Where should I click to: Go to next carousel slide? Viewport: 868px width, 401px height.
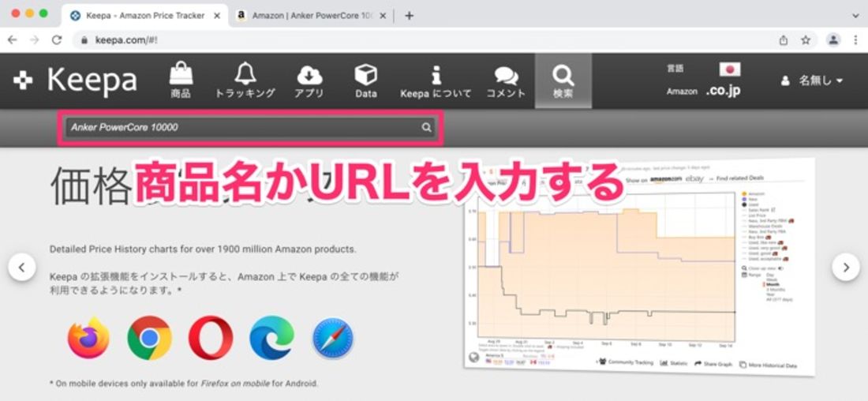coord(846,268)
